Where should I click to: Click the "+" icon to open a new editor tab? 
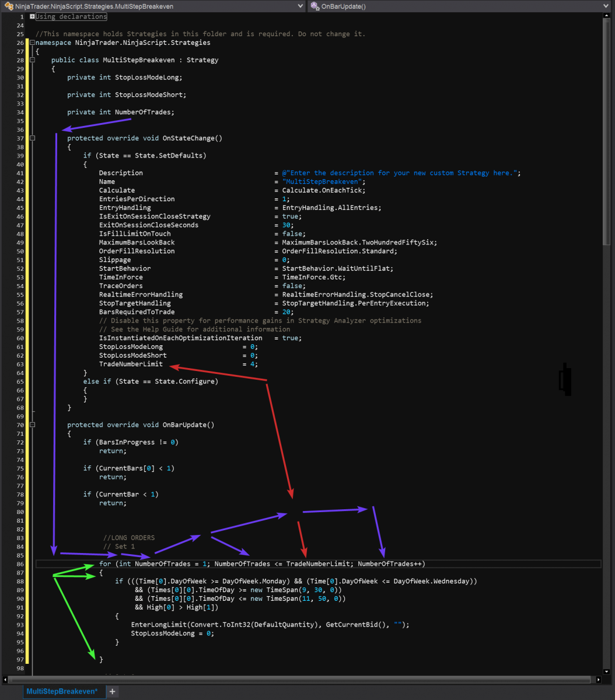pyautogui.click(x=112, y=691)
